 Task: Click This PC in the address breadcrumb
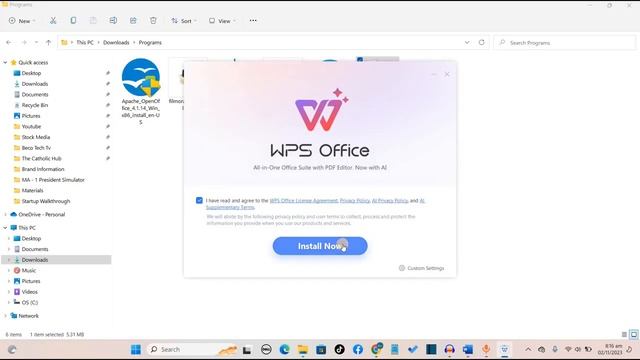tap(85, 42)
